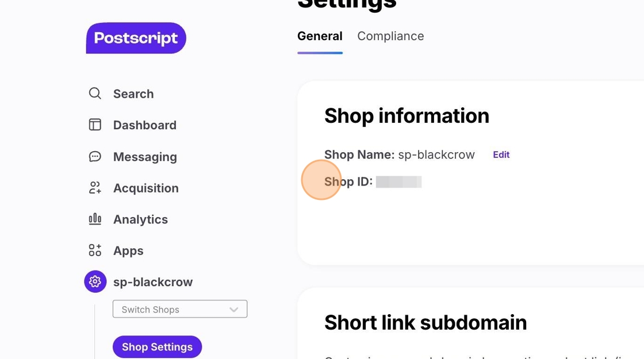Viewport: 644px width, 359px height.
Task: Click Edit next to Shop Name
Action: (501, 155)
